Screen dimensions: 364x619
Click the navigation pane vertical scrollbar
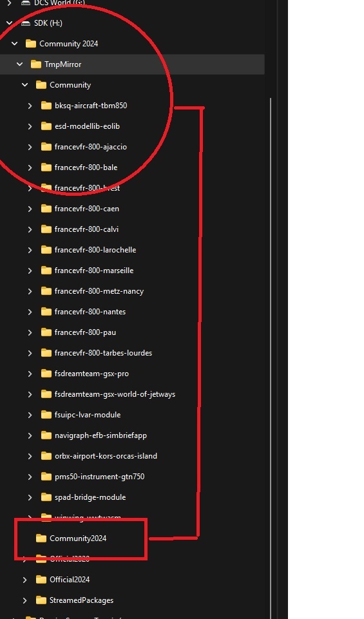(x=271, y=356)
